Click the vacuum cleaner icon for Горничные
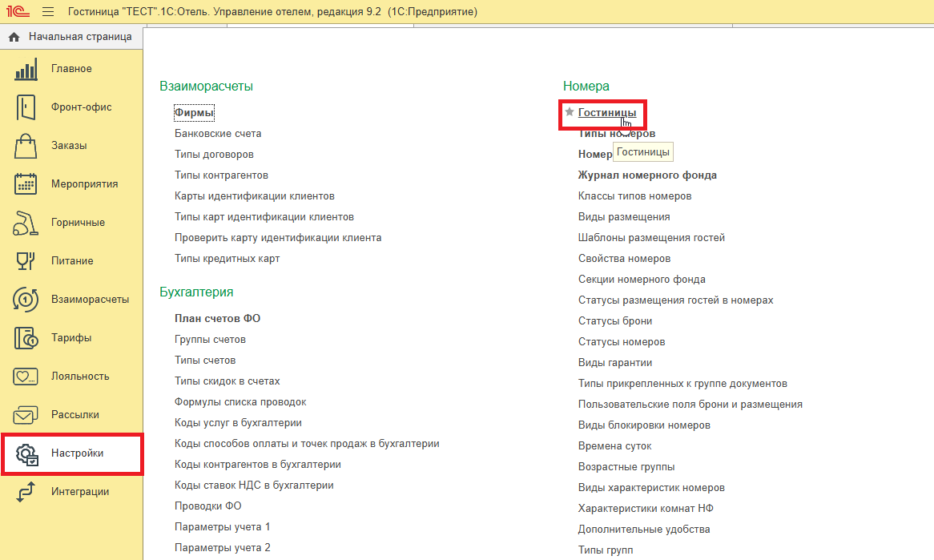The height and width of the screenshot is (560, 934). [26, 223]
